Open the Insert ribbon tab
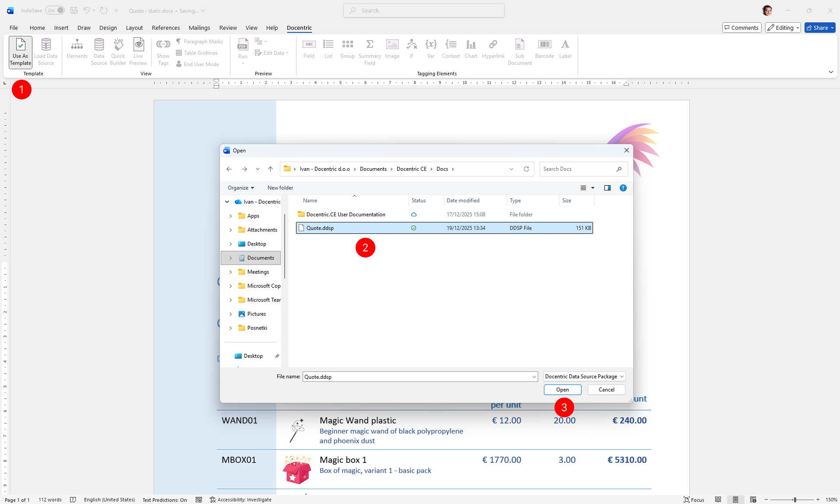The width and height of the screenshot is (840, 504). coord(61,28)
